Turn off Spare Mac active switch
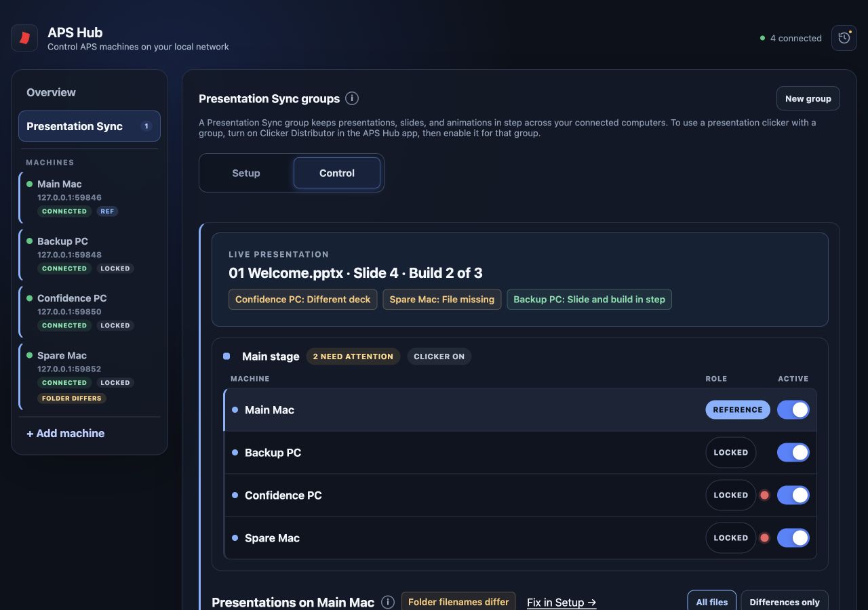This screenshot has height=610, width=868. pyautogui.click(x=793, y=538)
